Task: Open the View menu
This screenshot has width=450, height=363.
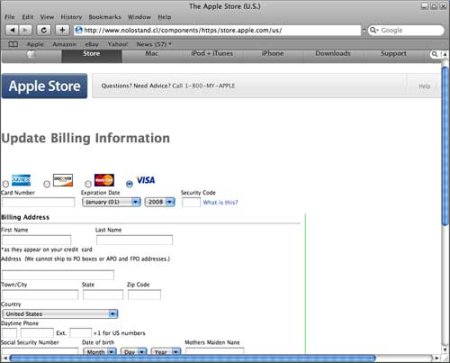Action: point(47,17)
